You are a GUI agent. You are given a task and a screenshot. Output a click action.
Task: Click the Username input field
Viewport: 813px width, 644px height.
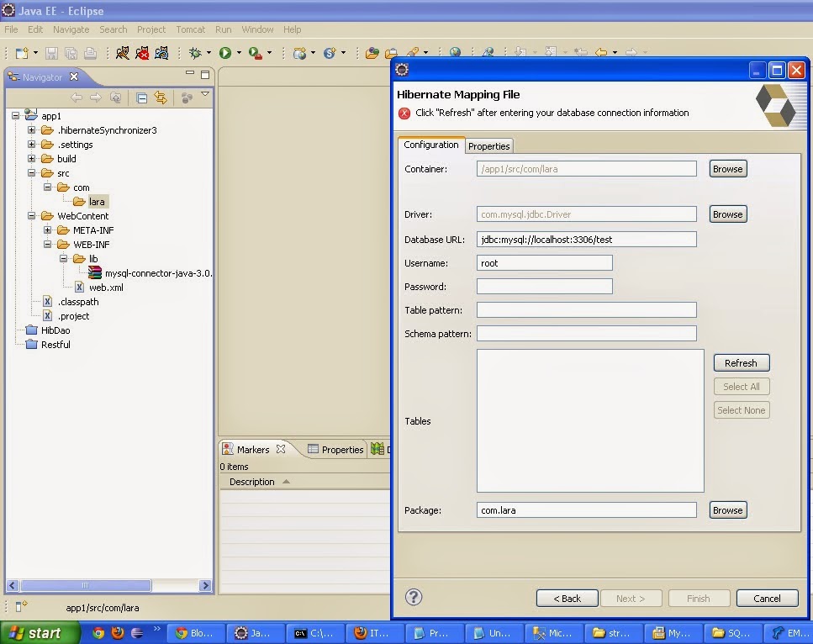pos(545,263)
